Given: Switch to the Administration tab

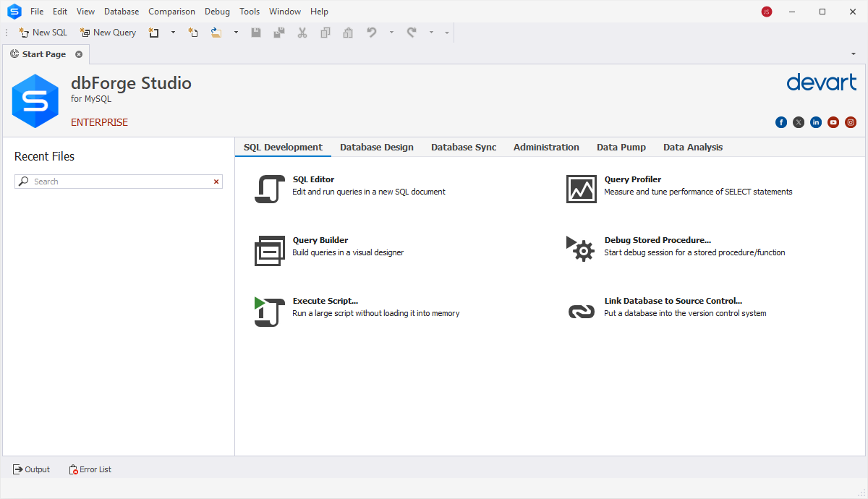Looking at the screenshot, I should tap(546, 147).
